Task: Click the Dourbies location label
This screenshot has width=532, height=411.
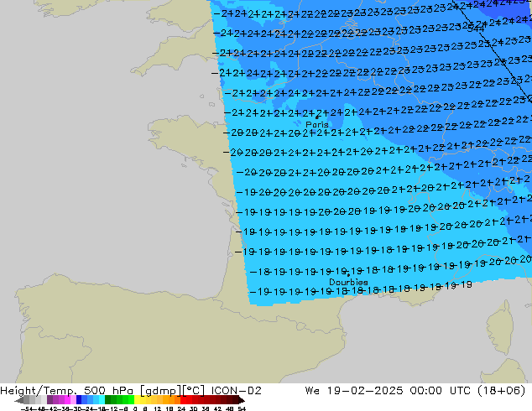Action: [348, 282]
